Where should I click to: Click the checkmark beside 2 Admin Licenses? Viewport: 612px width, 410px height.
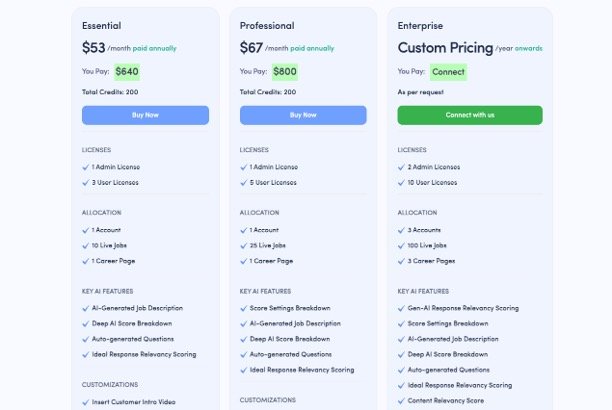point(401,167)
